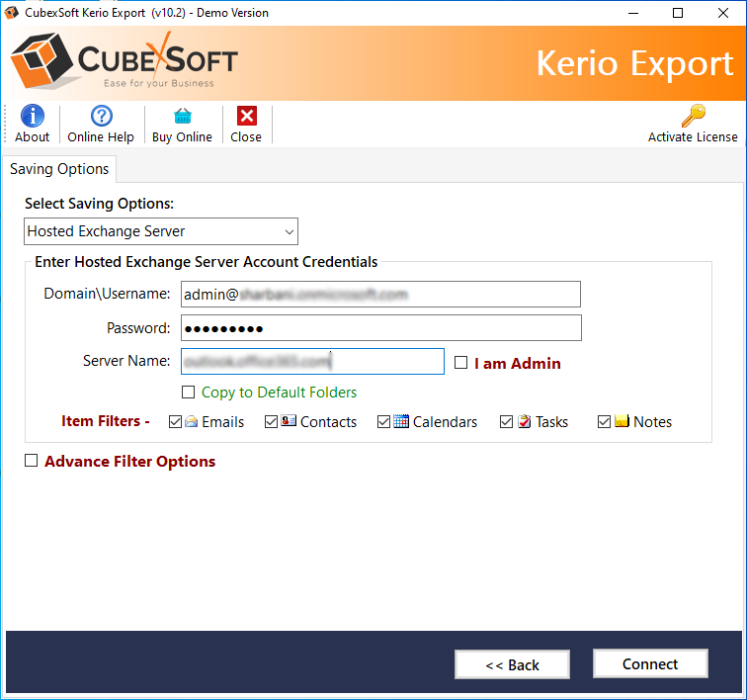The height and width of the screenshot is (700, 747).
Task: Uncheck the Contacts item filter
Action: pyautogui.click(x=271, y=421)
